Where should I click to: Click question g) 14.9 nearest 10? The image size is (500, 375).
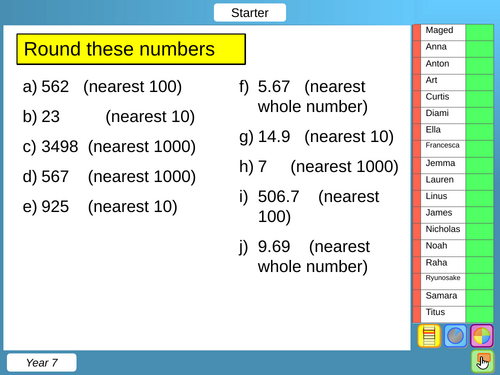(x=316, y=137)
